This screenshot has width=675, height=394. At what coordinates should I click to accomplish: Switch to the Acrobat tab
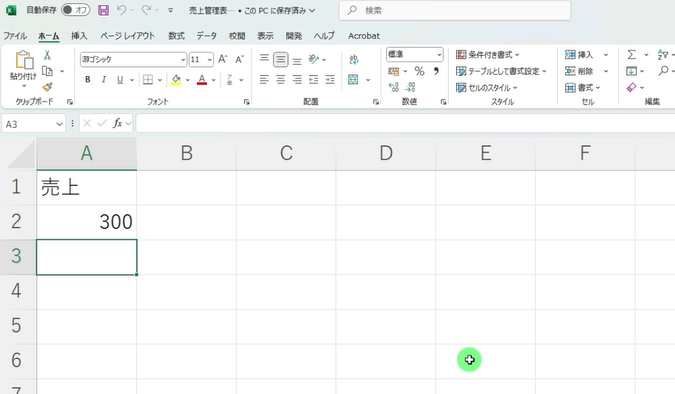pos(364,36)
